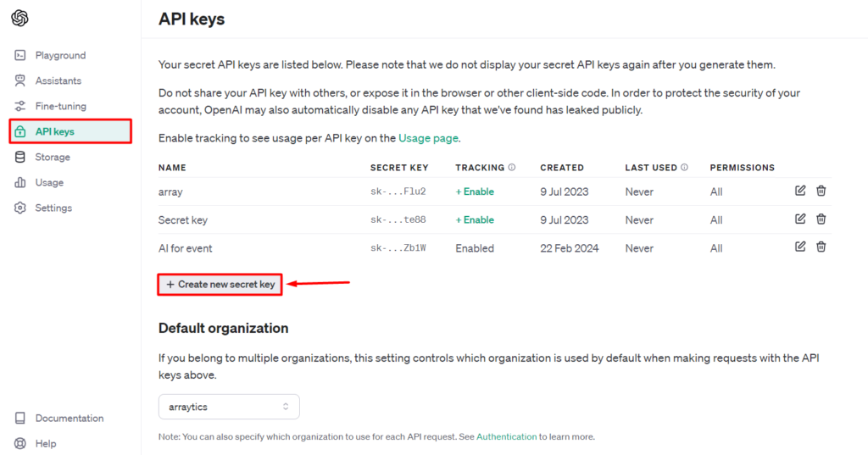
Task: Enable tracking for the 'array' key
Action: 475,191
